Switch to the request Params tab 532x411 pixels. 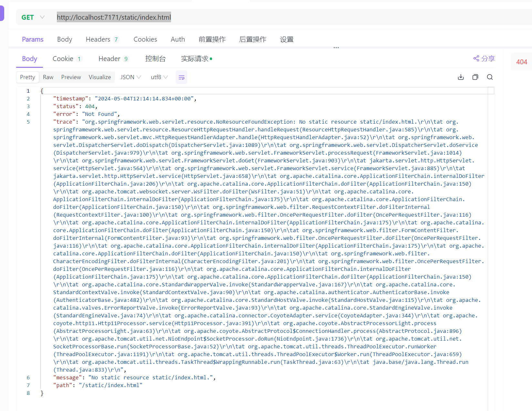33,39
